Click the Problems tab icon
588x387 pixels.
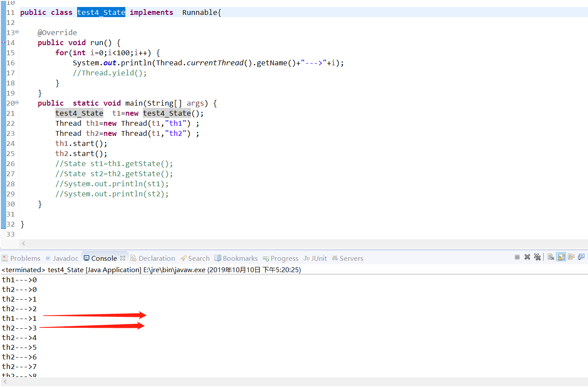click(5, 258)
